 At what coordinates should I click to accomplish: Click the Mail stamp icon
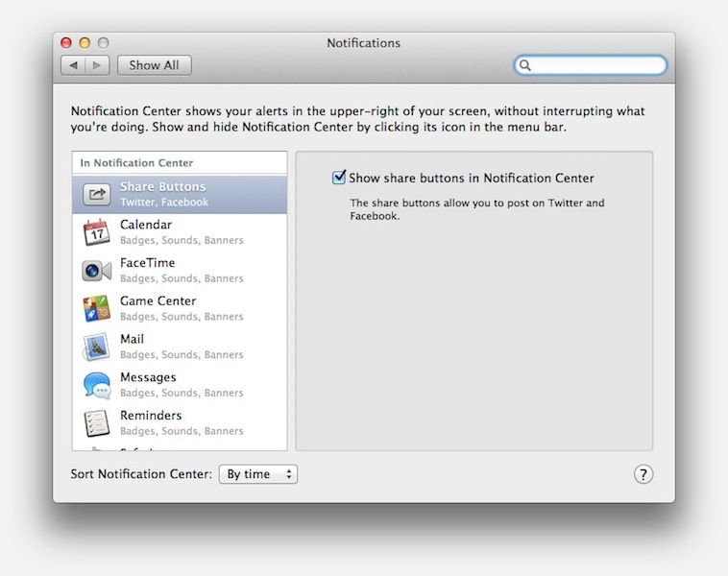[97, 347]
